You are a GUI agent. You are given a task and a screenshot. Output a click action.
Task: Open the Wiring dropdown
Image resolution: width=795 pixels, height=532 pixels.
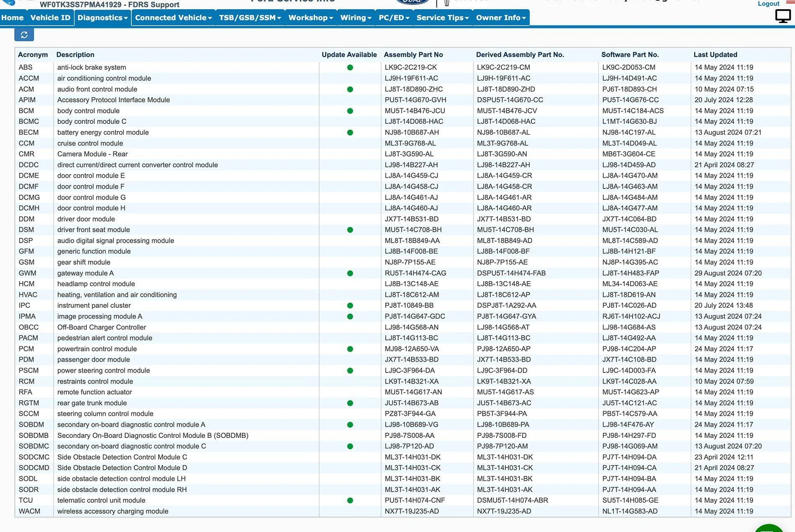[356, 18]
